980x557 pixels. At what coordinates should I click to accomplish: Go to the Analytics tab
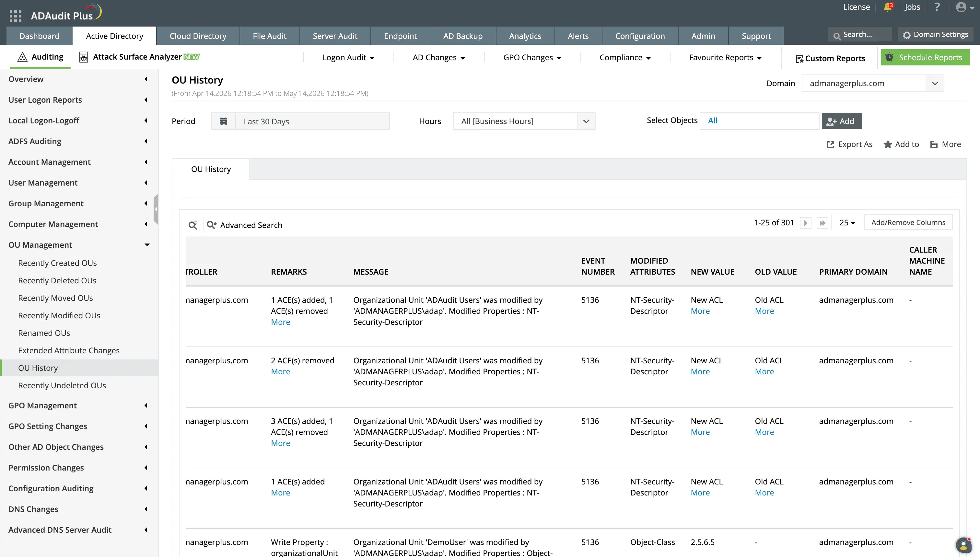pos(525,36)
